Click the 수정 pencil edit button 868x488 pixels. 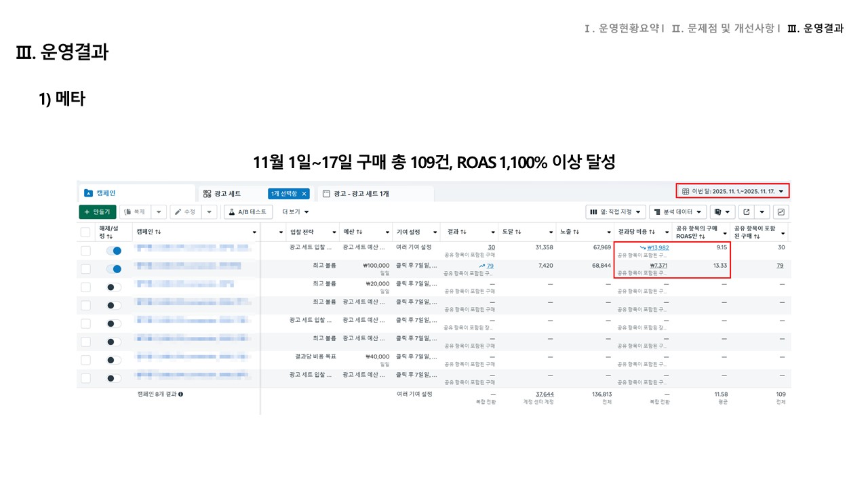tap(185, 212)
